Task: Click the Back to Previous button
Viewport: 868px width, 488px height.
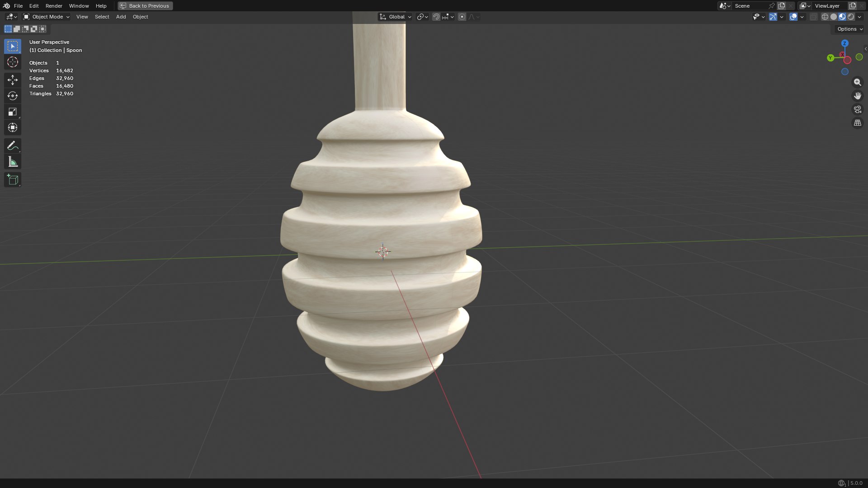Action: (145, 6)
